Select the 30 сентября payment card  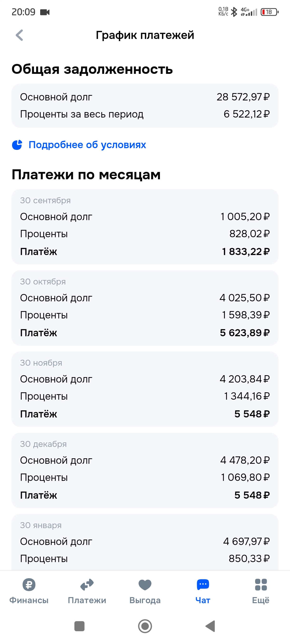tap(145, 227)
